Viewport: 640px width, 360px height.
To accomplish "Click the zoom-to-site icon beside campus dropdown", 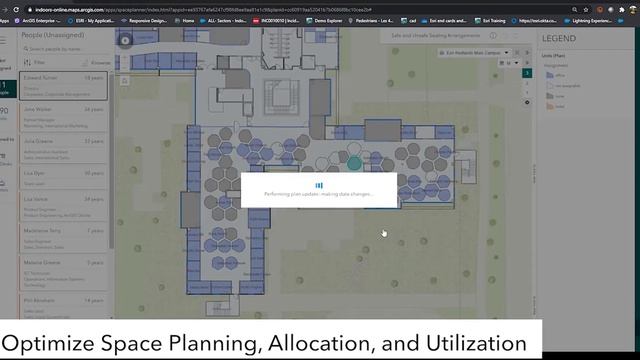I will pyautogui.click(x=517, y=53).
